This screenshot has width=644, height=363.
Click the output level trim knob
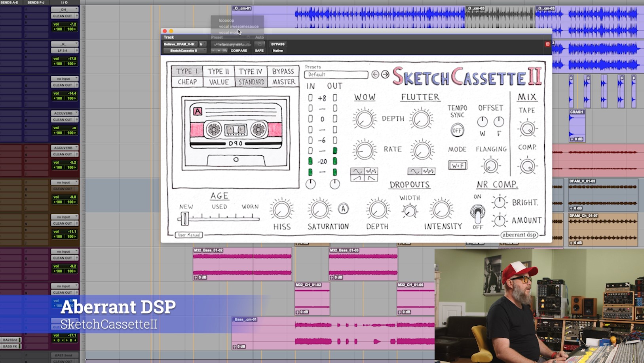(x=335, y=184)
